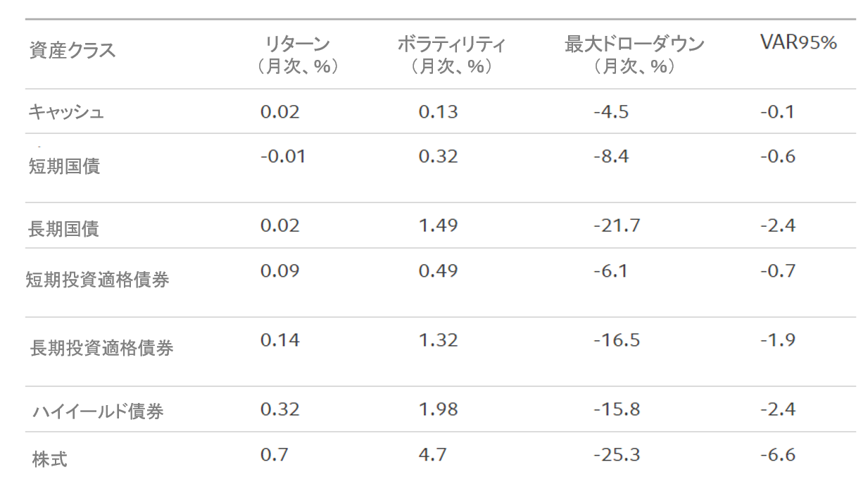Select the ハイイールド債券 row label
The height and width of the screenshot is (484, 868).
click(98, 411)
